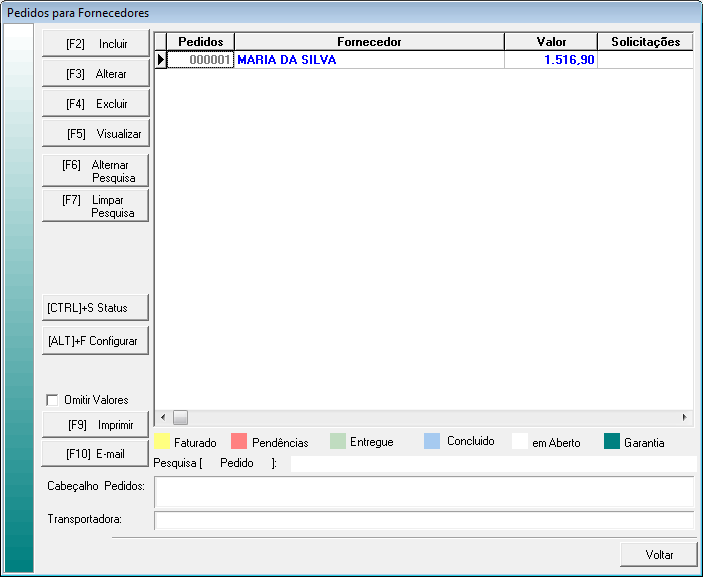Click the Valor column header

point(551,42)
